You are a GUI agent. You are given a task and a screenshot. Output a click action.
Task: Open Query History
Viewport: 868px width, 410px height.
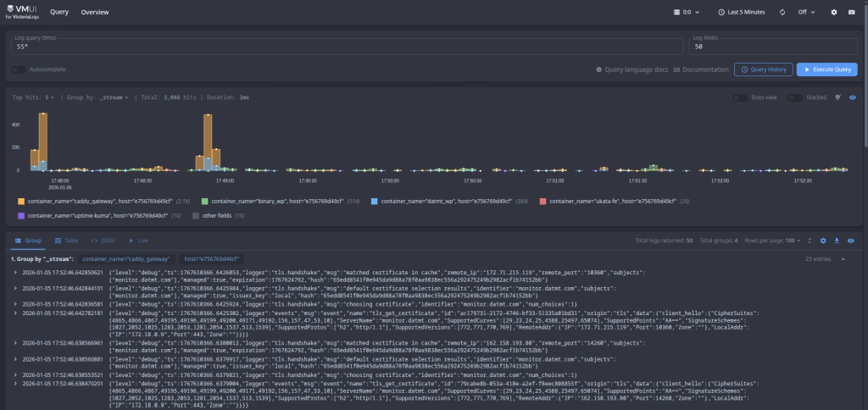[763, 69]
